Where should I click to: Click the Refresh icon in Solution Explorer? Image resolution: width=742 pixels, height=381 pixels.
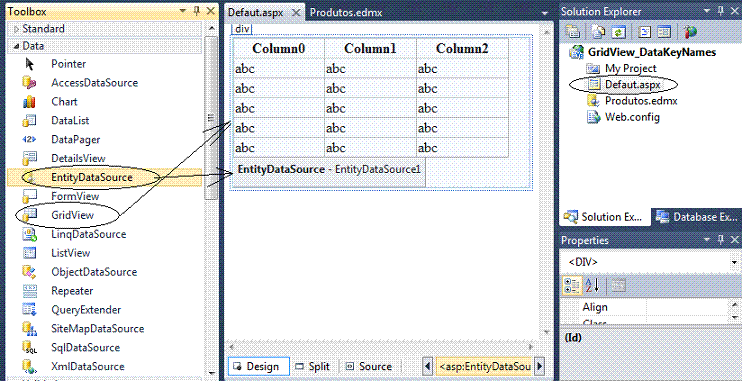[618, 32]
